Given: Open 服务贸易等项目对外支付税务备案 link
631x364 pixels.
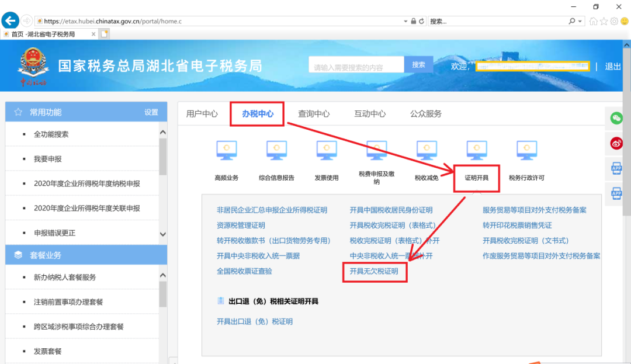Looking at the screenshot, I should (535, 210).
